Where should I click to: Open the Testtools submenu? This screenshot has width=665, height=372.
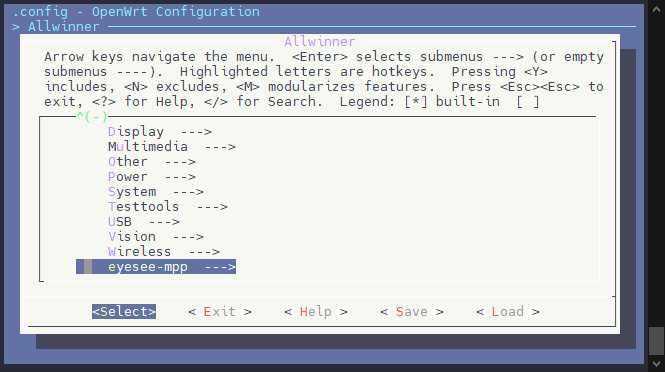click(x=168, y=207)
